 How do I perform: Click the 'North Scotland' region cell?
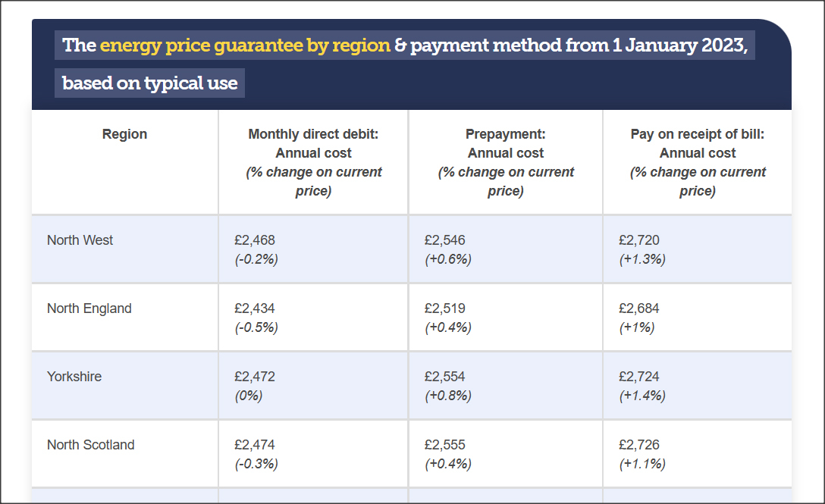pos(90,445)
